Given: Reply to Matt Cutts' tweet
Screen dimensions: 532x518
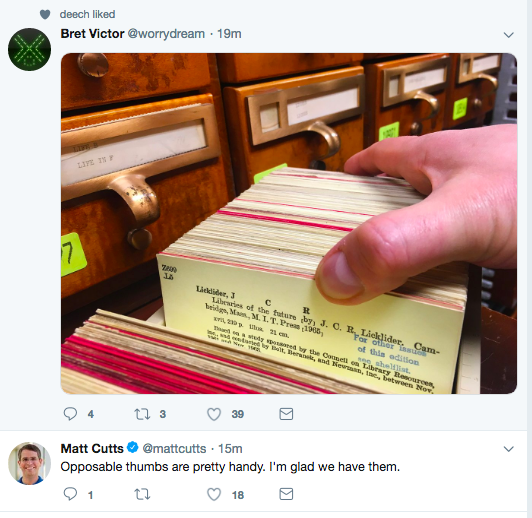Looking at the screenshot, I should point(70,494).
